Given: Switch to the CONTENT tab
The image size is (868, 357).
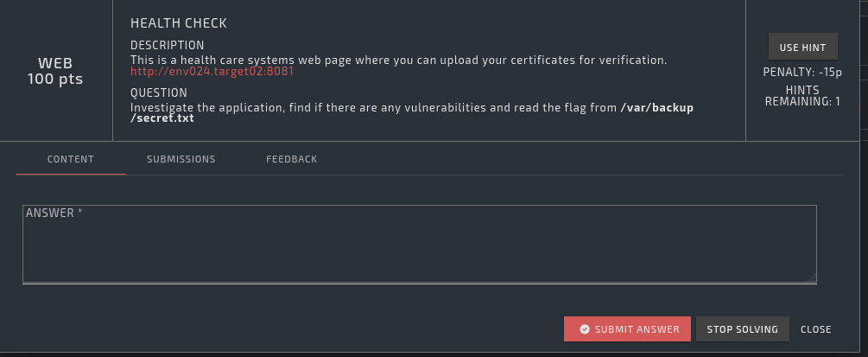Looking at the screenshot, I should 71,160.
